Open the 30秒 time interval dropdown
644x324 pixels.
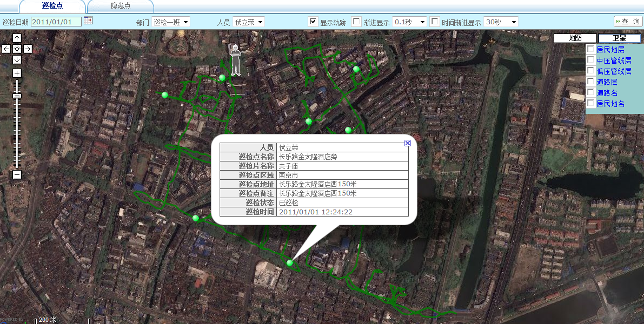[501, 22]
